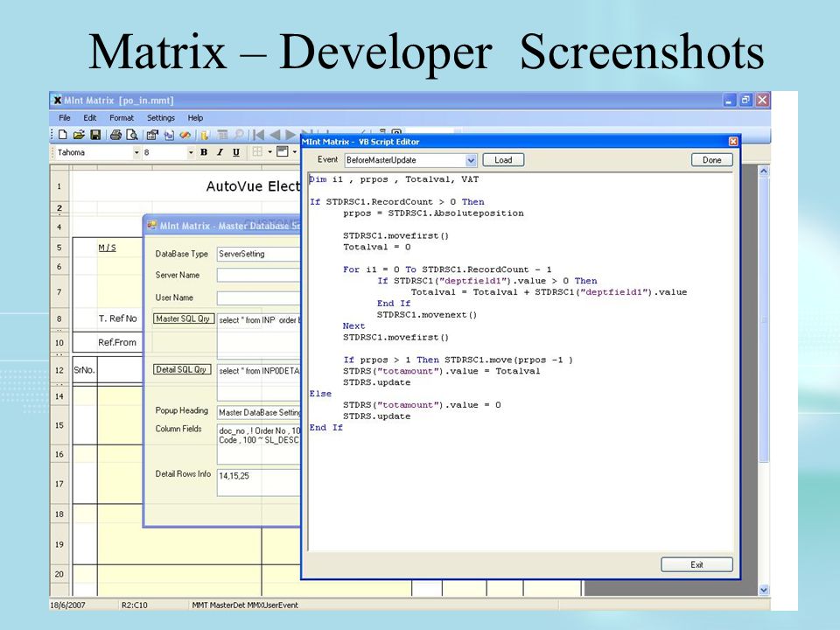Screen dimensions: 840x630
Task: Click the Done button in VB Script Editor
Action: 712,159
